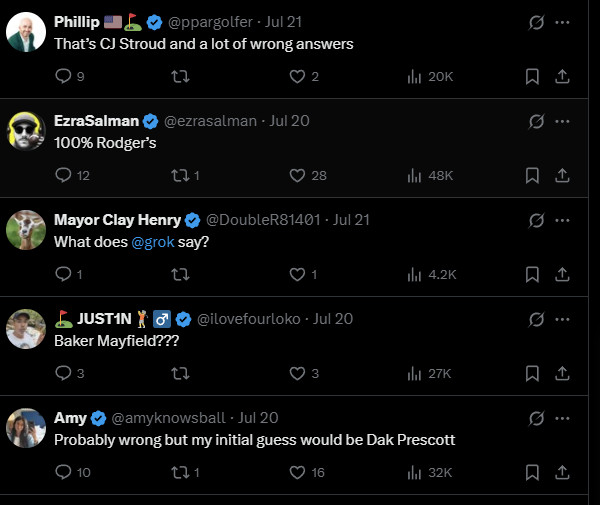Screen dimensions: 600x505
Task: Reply to Phillip's CJ Stroud tweet
Action: pos(63,76)
